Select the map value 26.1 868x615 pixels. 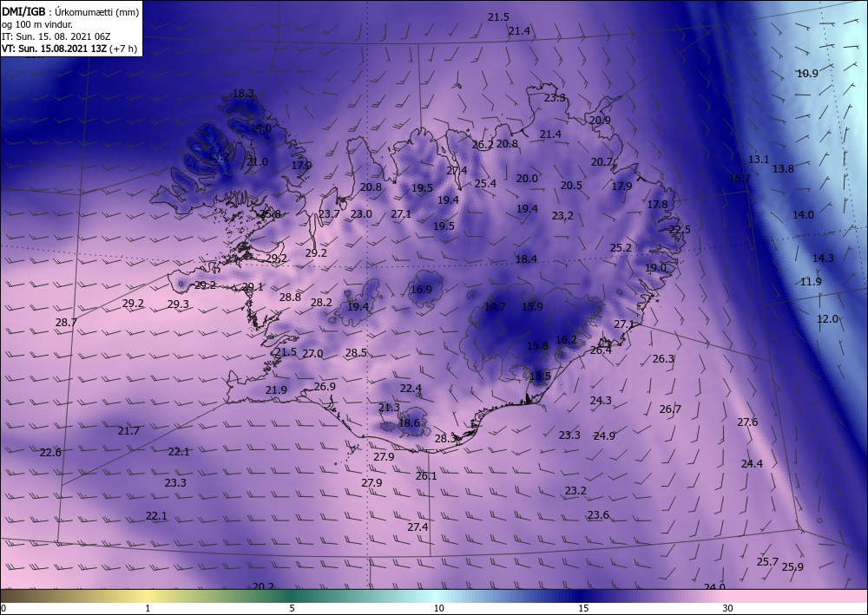tap(426, 475)
